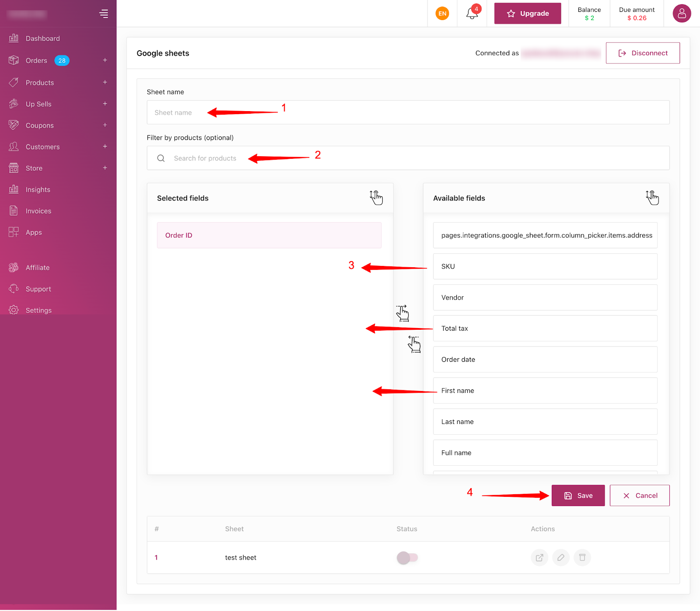Select the Order date available field

click(x=545, y=360)
